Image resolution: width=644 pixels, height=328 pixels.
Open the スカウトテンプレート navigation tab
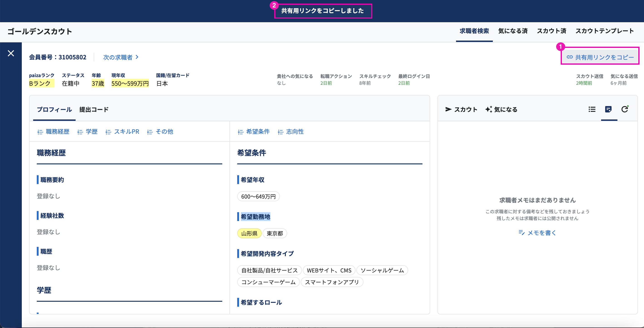(x=605, y=31)
